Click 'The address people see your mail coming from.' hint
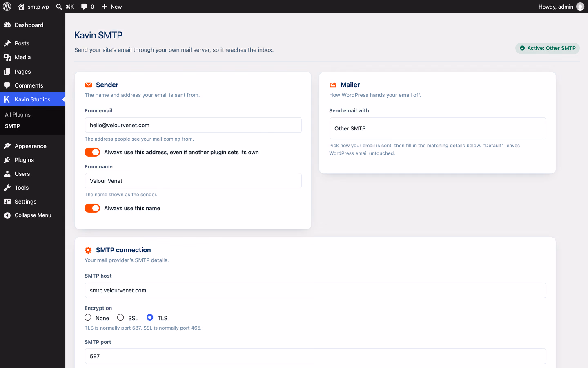 139,139
